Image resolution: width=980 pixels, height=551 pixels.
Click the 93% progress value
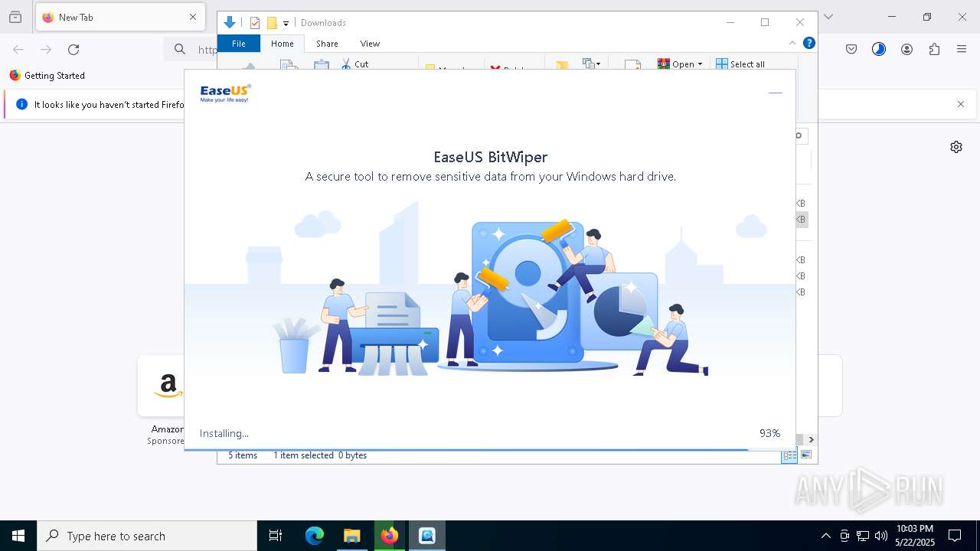point(769,433)
